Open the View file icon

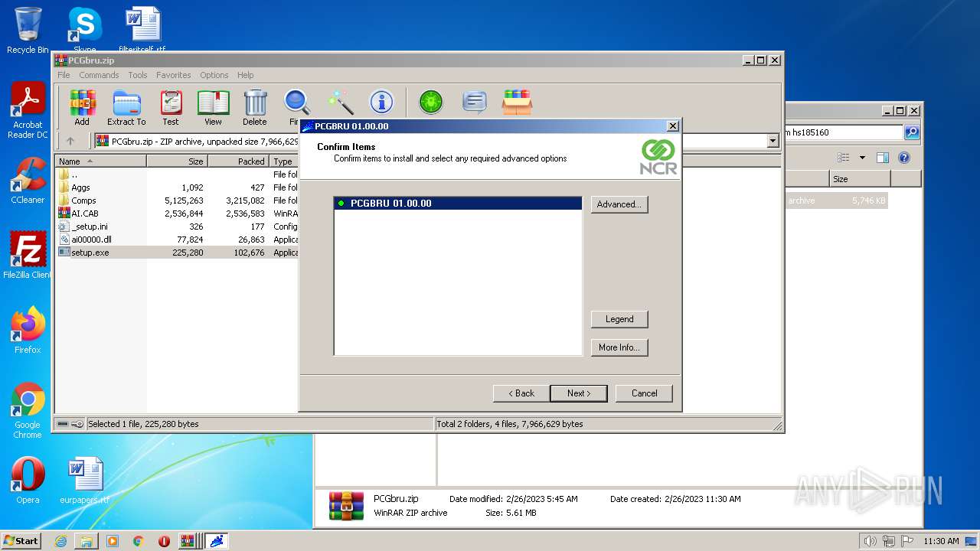213,107
